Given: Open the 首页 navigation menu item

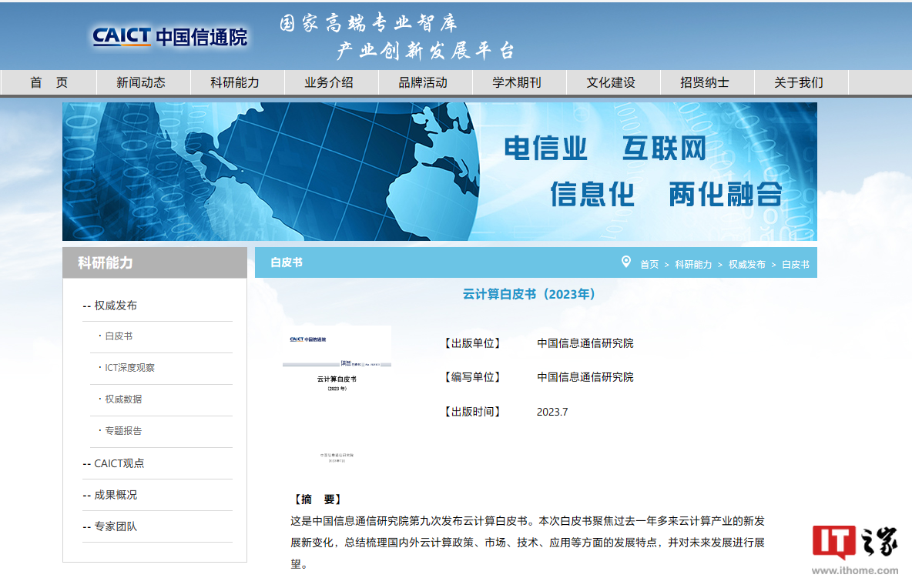Looking at the screenshot, I should pos(49,82).
